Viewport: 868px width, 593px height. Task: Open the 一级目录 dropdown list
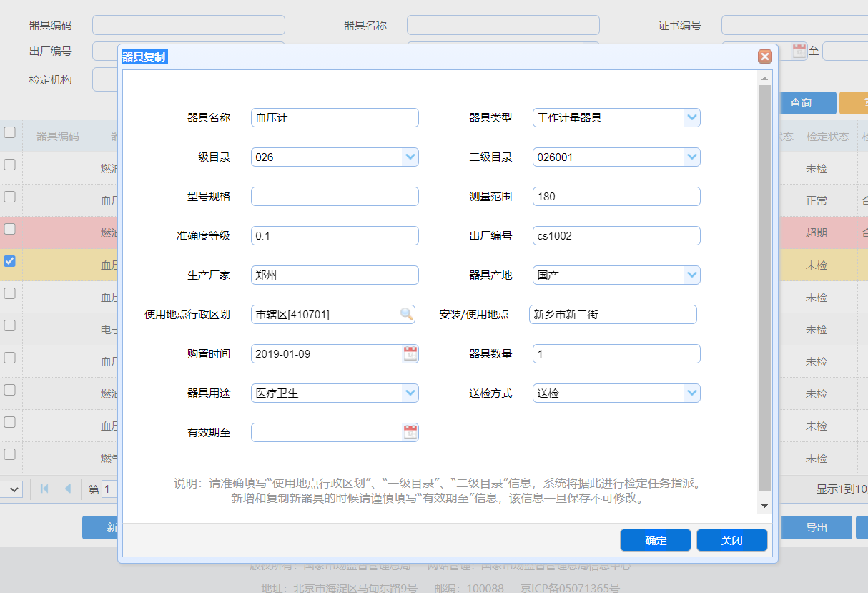(410, 157)
